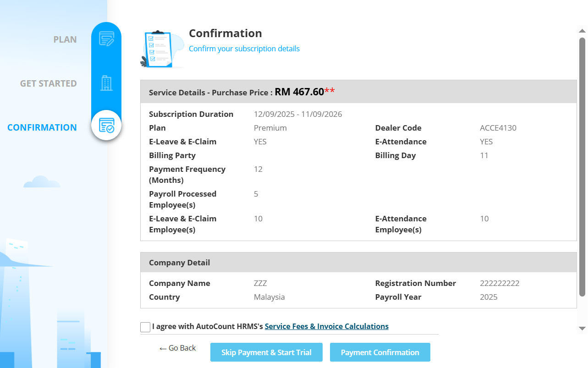Select the CONFIRMATION step label
The image size is (588, 368).
[x=42, y=127]
